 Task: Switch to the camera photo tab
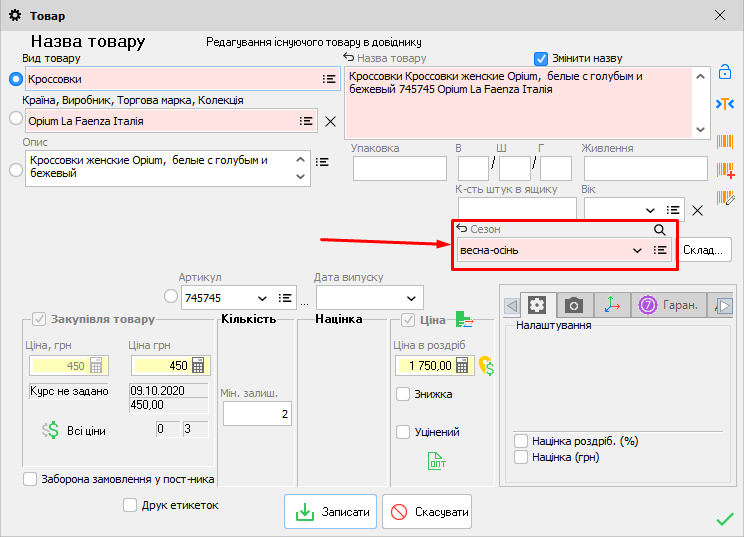574,305
